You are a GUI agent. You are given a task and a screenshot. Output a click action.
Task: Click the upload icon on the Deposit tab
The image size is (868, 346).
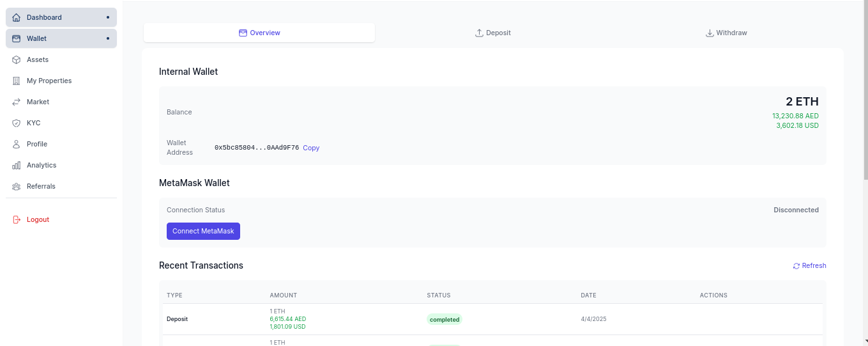(479, 33)
